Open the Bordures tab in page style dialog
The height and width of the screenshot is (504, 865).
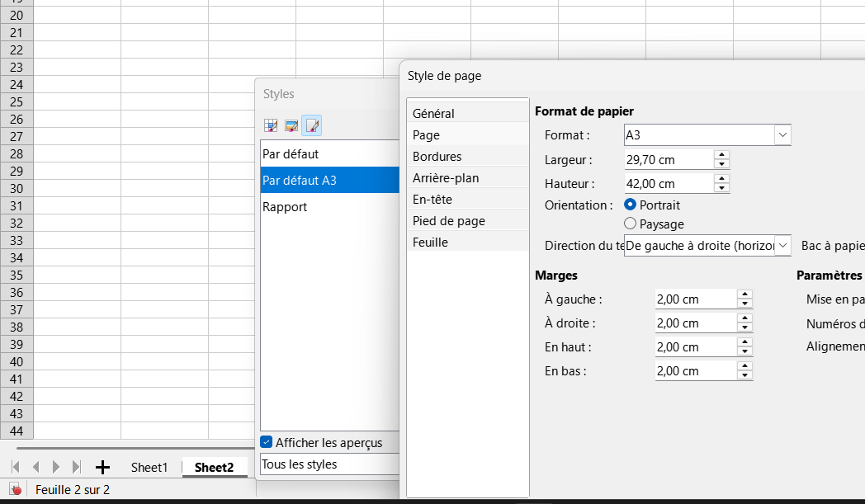[437, 157]
